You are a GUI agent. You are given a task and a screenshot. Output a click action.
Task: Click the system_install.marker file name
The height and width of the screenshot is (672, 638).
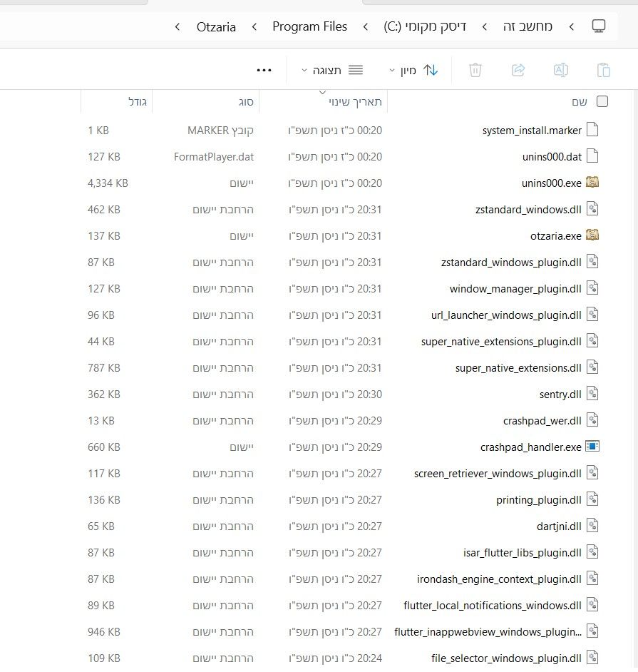click(x=532, y=131)
